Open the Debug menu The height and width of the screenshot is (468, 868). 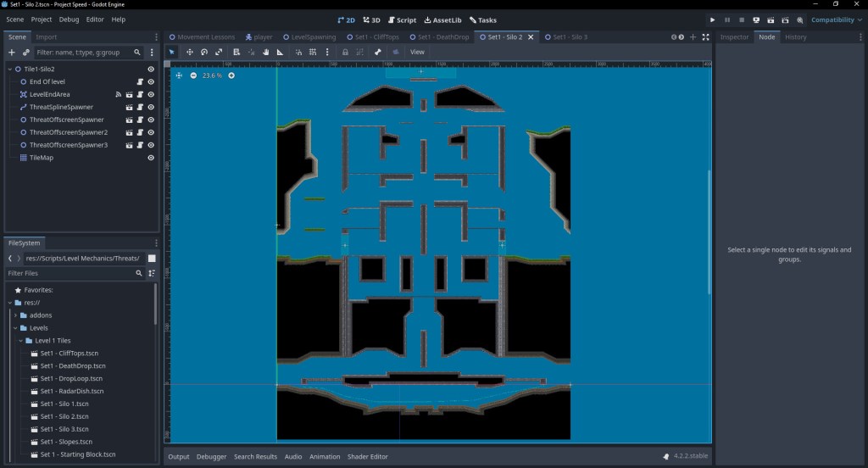(x=69, y=19)
